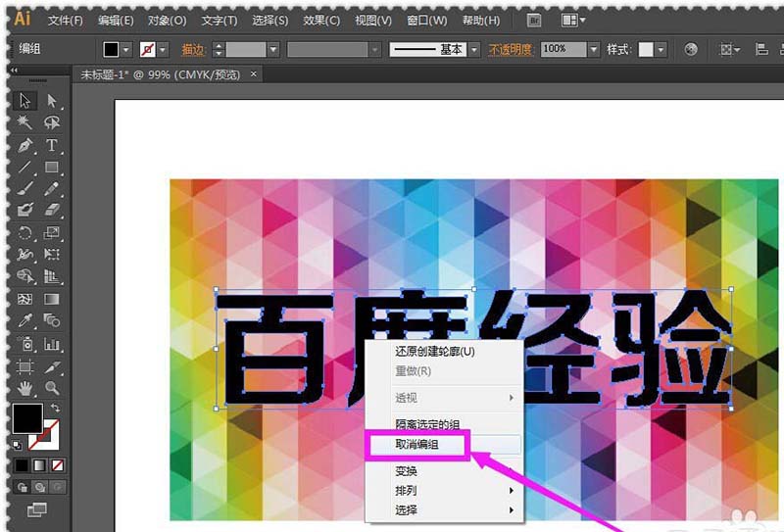Click the 描边 stroke panel link
Viewport: 784px width, 532px height.
pos(193,50)
